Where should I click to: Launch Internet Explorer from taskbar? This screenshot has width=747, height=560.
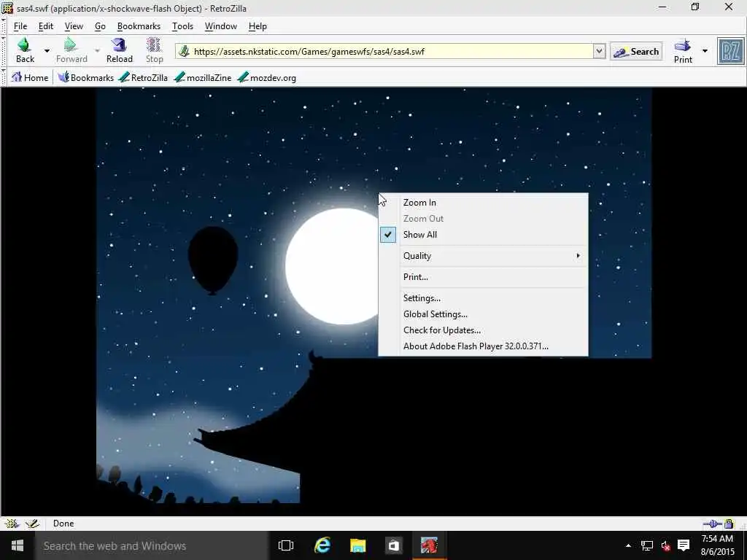tap(322, 545)
